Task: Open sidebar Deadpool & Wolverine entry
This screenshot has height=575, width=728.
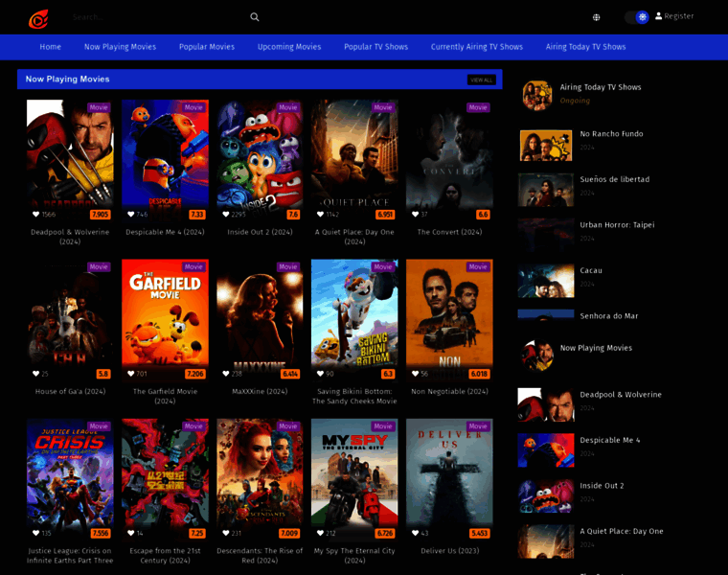Action: (621, 394)
